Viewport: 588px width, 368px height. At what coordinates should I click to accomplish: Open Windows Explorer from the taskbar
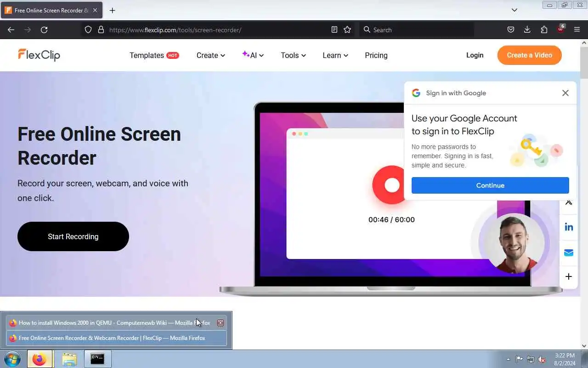pyautogui.click(x=69, y=359)
